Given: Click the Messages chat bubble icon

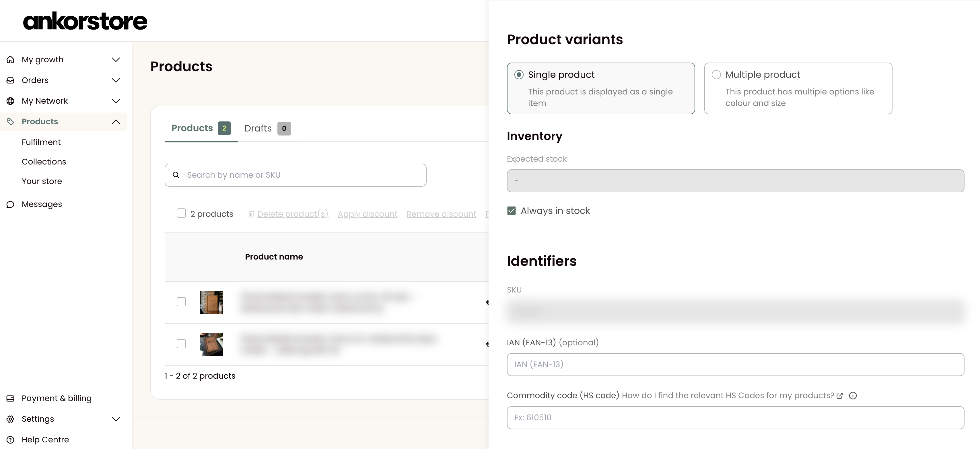Looking at the screenshot, I should 10,204.
